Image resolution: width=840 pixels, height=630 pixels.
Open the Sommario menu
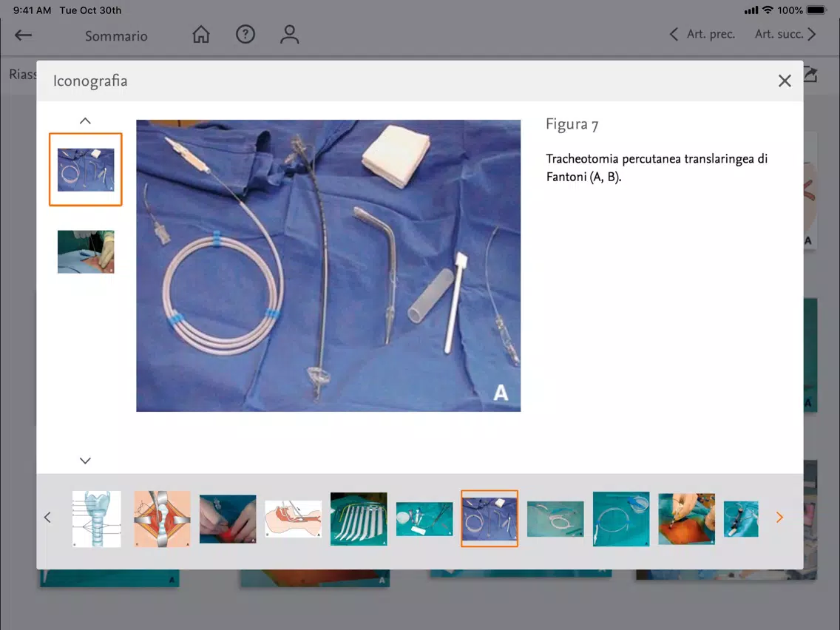click(116, 36)
